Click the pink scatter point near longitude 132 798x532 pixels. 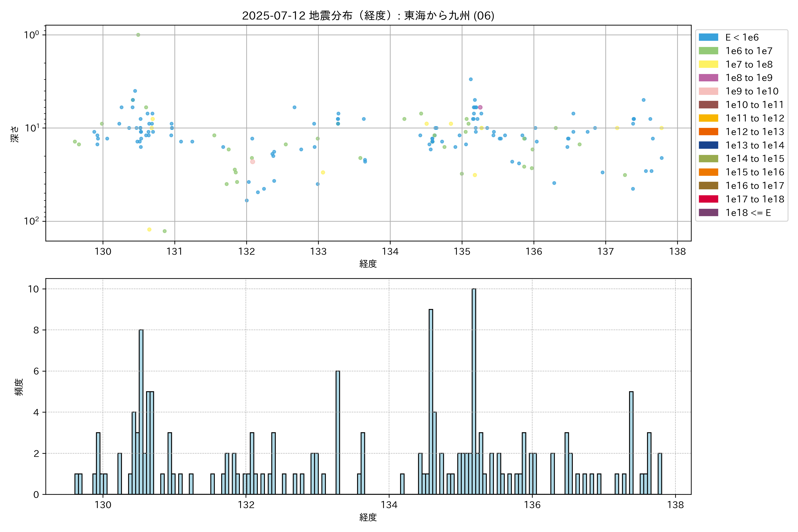click(x=252, y=162)
